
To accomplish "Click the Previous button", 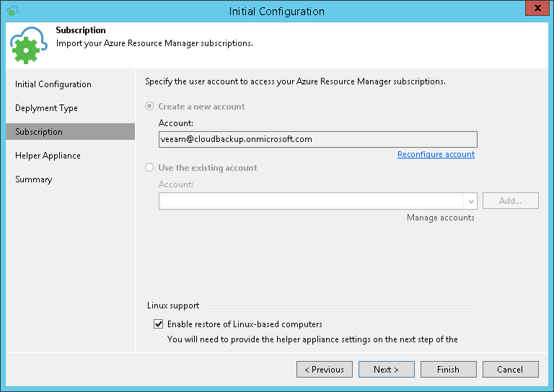I will (x=325, y=370).
